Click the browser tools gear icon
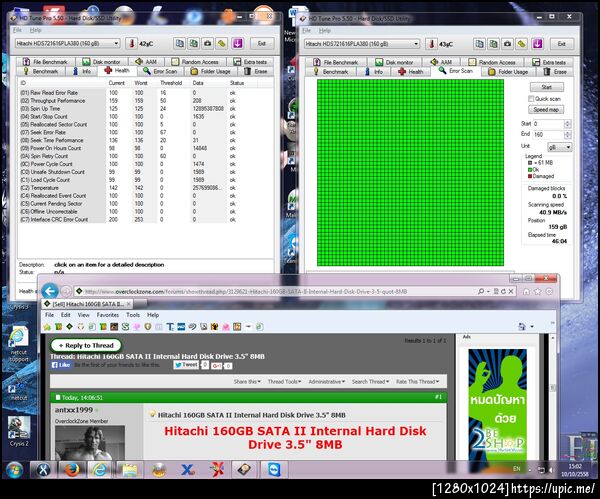This screenshot has height=499, width=600. tap(549, 291)
